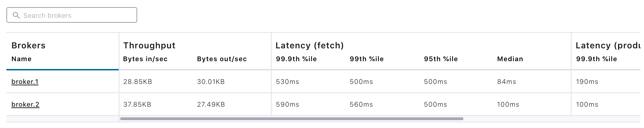Focus the Search brokers input field
The width and height of the screenshot is (644, 128).
pos(72,15)
